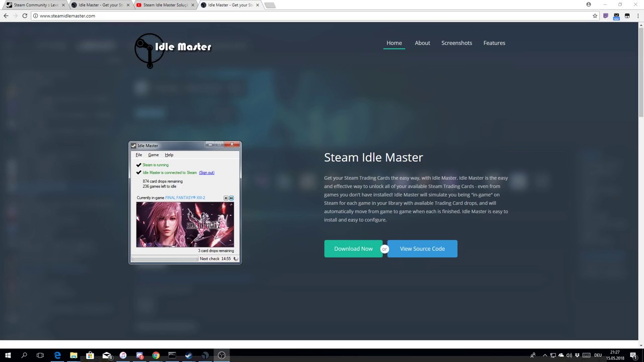Open the Windows Start menu
The image size is (644, 362).
[8, 355]
